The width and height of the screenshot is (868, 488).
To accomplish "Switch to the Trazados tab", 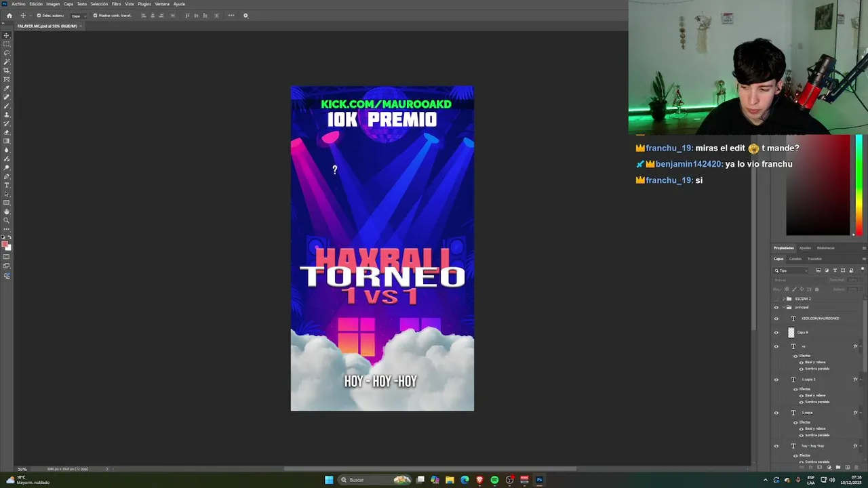I will [814, 258].
